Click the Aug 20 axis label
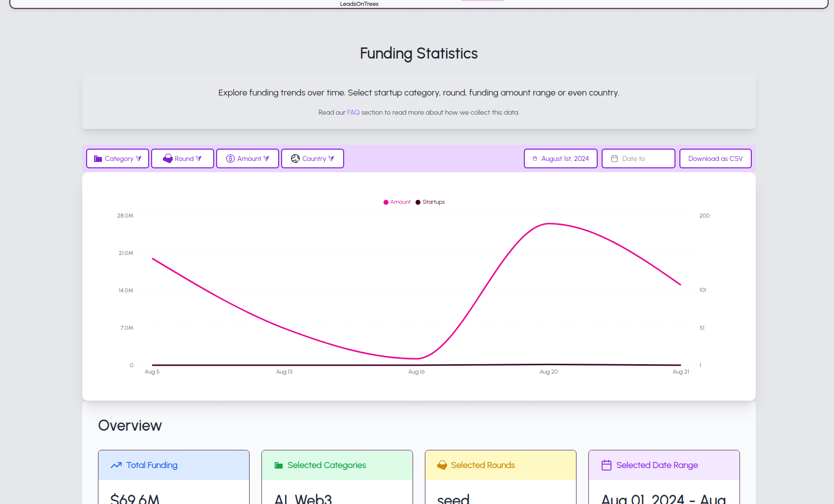Viewport: 834px width, 504px height. coord(548,372)
